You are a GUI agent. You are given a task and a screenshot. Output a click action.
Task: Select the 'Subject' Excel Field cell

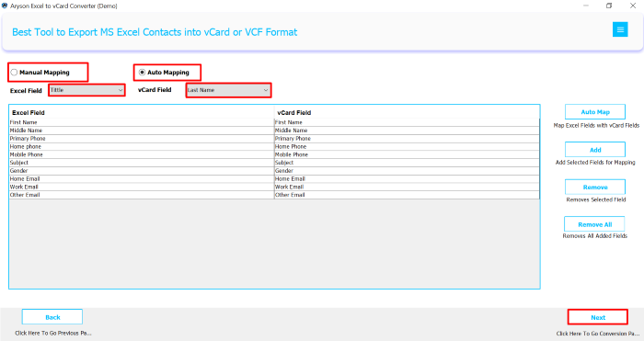[x=142, y=163]
